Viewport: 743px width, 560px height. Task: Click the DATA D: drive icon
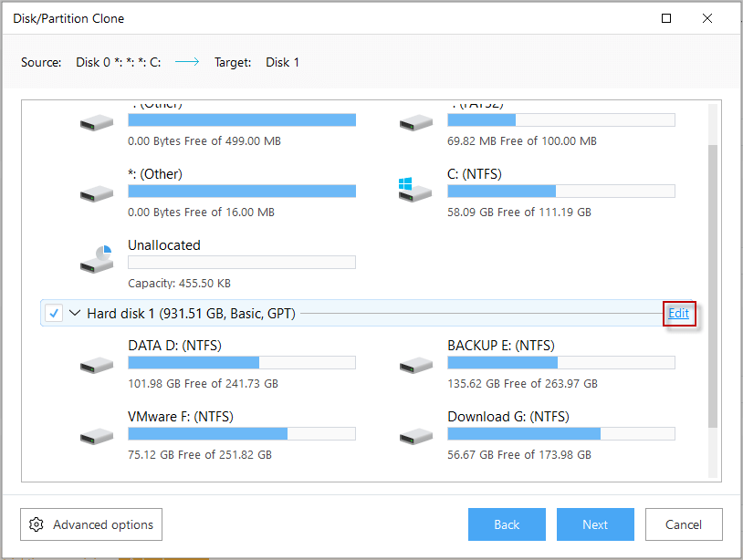(96, 363)
